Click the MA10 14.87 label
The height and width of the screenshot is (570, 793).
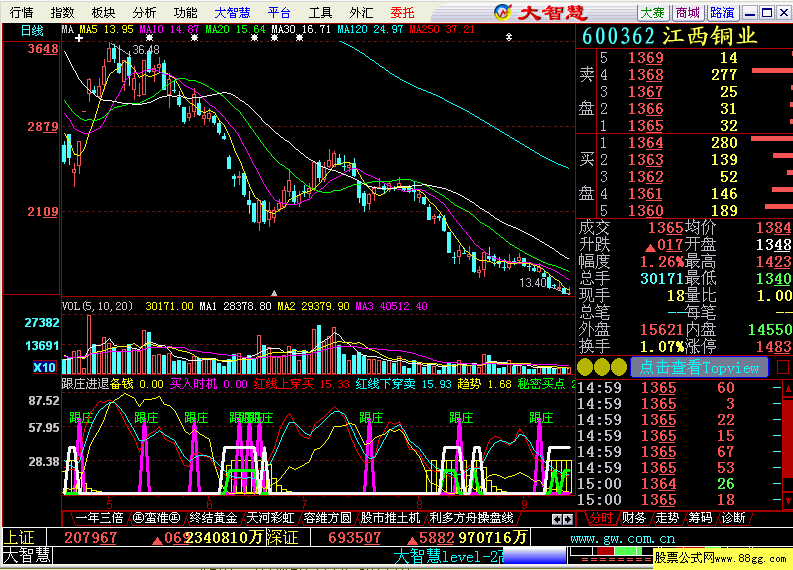coord(169,29)
